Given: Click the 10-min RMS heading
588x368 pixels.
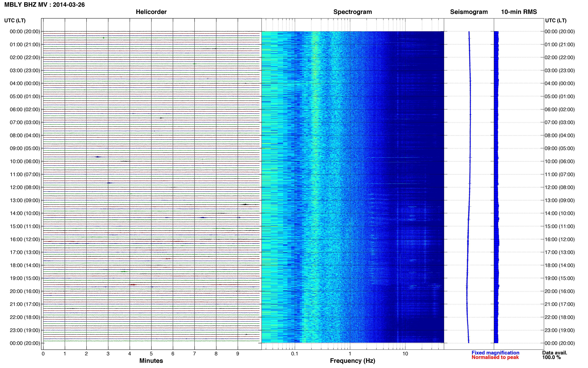Looking at the screenshot, I should tap(519, 12).
